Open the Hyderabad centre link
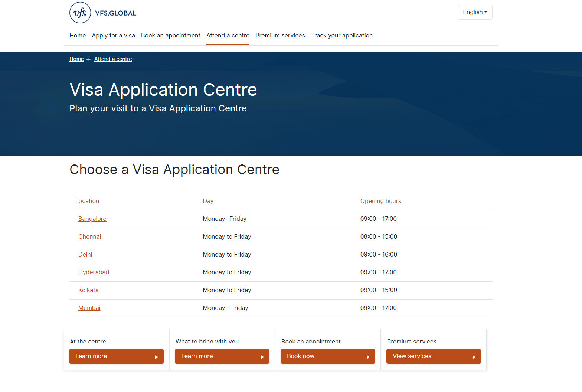Viewport: 582px width, 392px height. point(94,272)
